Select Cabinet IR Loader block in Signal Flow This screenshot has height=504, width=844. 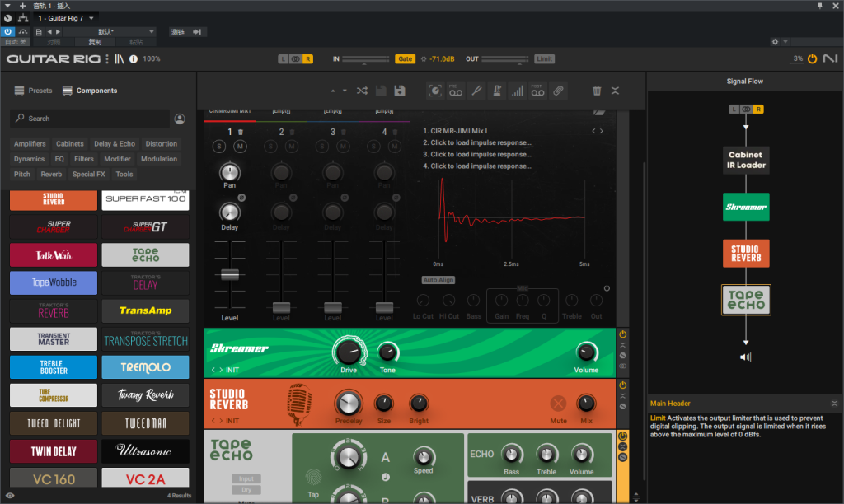[745, 160]
